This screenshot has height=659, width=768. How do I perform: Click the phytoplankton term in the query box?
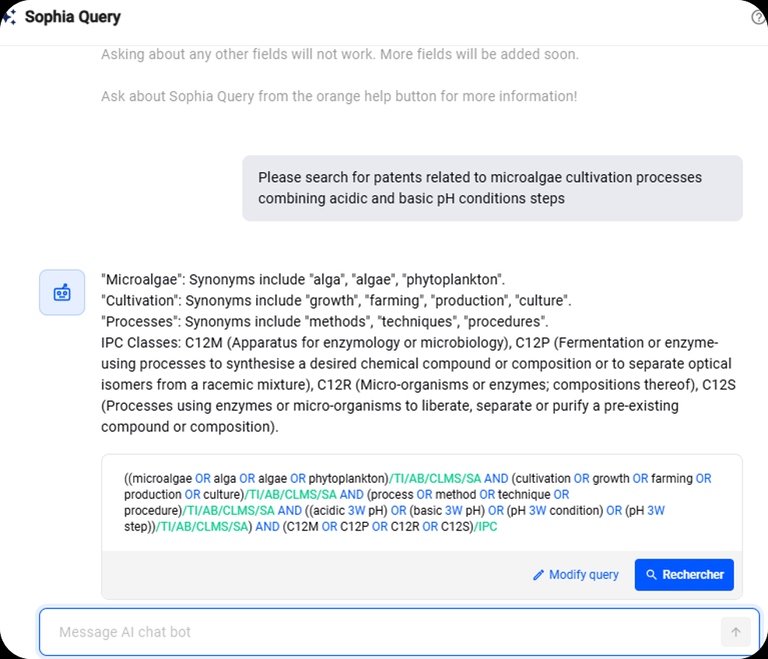click(x=348, y=478)
